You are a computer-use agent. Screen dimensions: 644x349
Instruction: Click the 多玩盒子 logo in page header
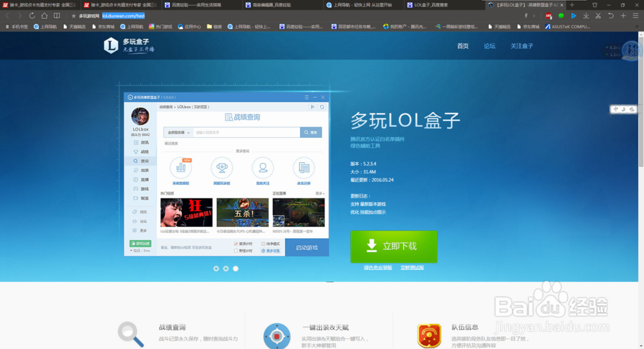point(129,45)
